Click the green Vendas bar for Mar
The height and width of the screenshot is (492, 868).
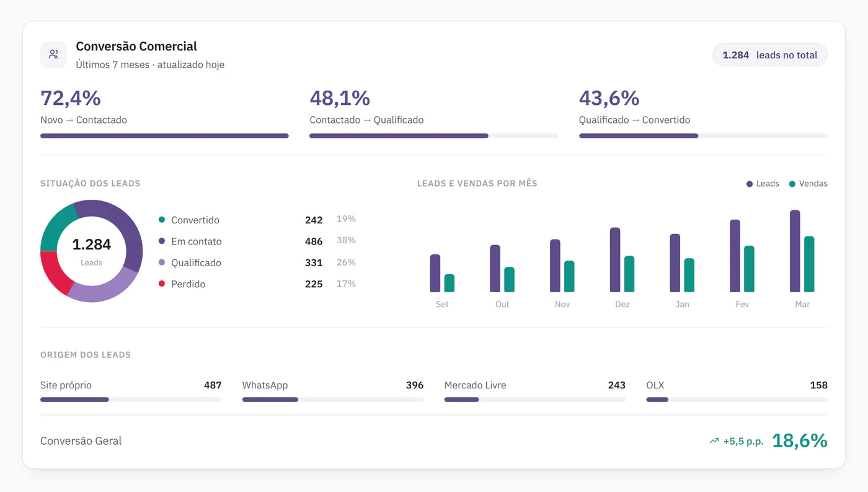tap(809, 264)
